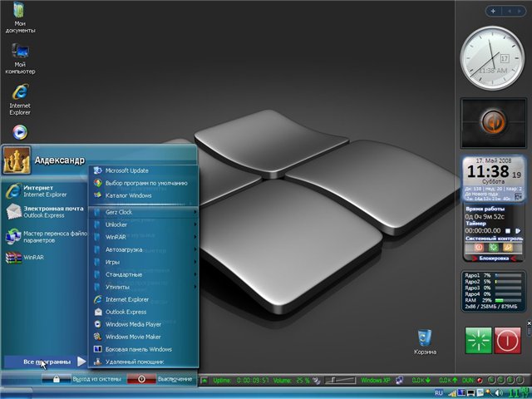Open Боковая панель Windows
532x399 pixels.
[143, 349]
